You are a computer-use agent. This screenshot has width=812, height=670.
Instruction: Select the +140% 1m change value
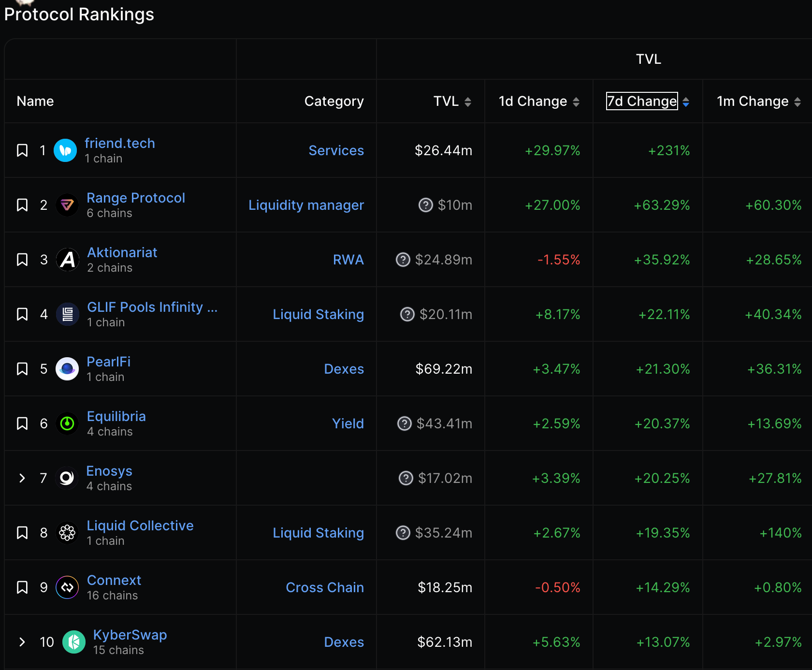[x=781, y=533]
